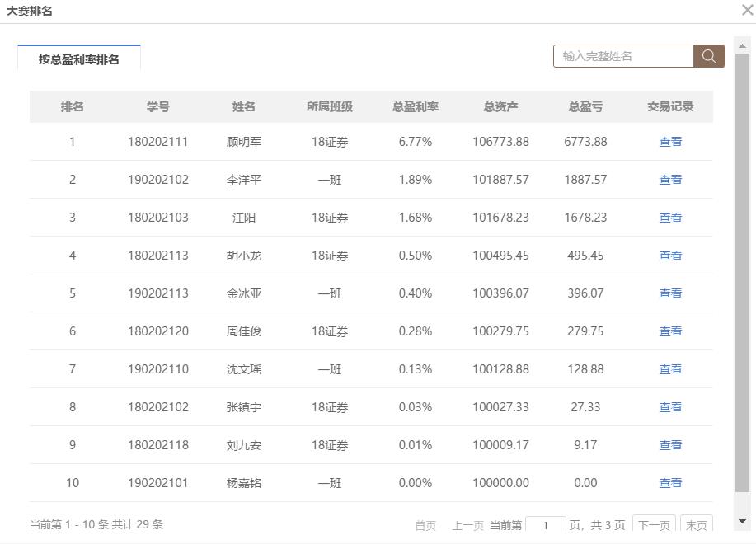Go to next page with 下一页

pyautogui.click(x=653, y=525)
